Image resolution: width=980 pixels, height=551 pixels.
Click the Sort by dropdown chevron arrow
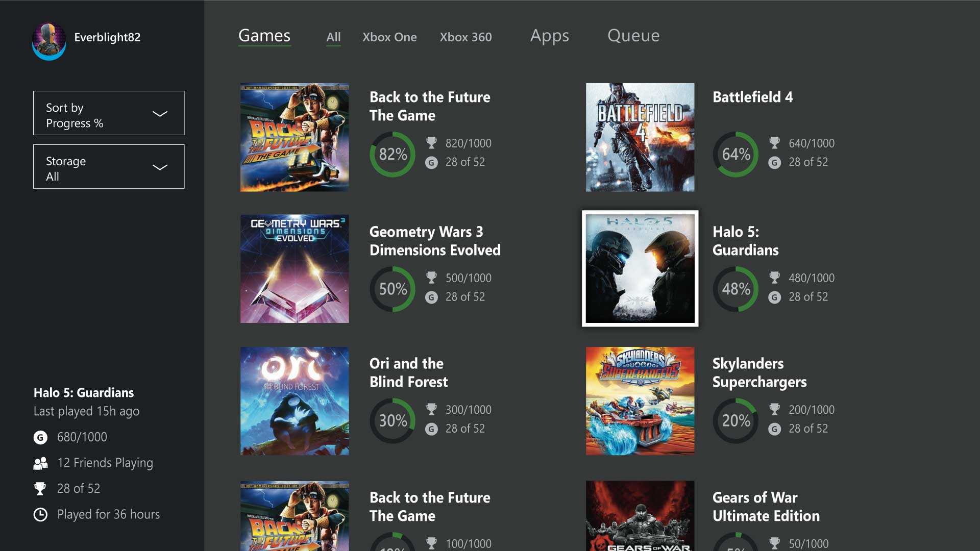(x=160, y=114)
